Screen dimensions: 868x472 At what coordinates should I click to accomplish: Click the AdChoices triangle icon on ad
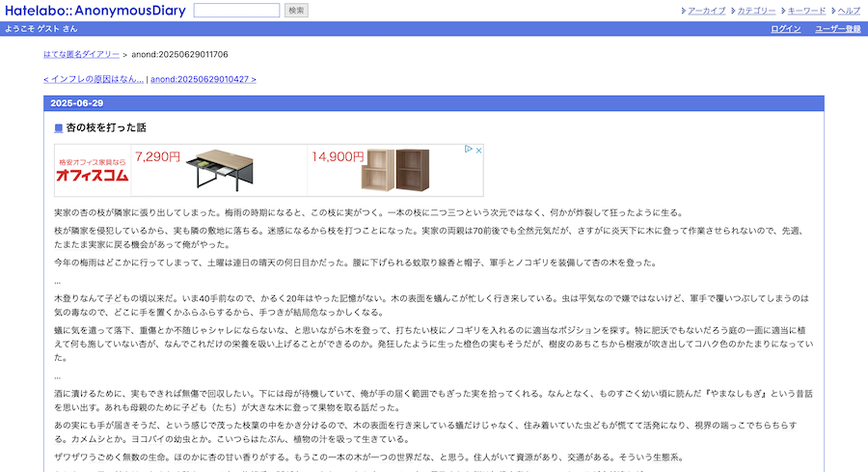[x=468, y=150]
